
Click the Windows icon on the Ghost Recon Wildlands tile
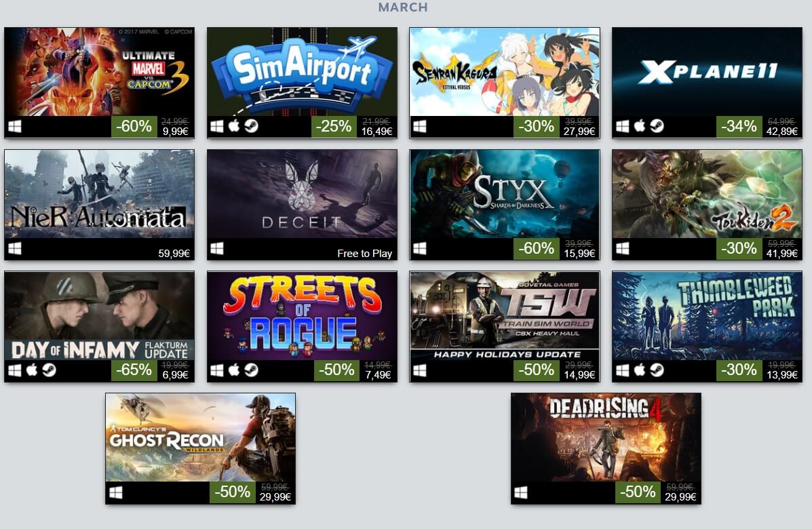(116, 492)
